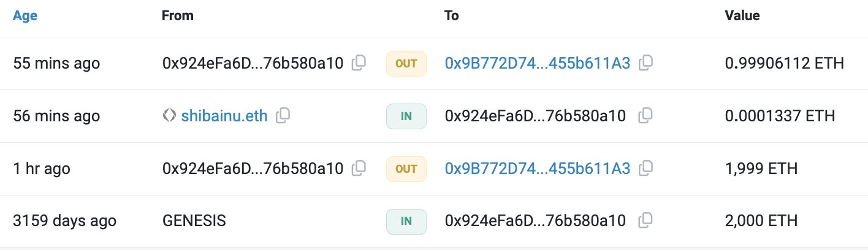Copy From address in 1 hr ago row
The height and width of the screenshot is (250, 868).
pos(359,168)
